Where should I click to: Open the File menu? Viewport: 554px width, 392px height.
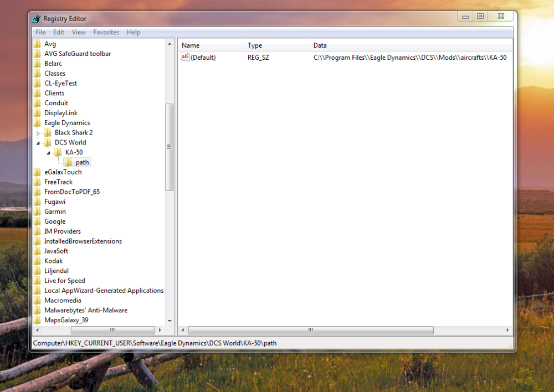40,32
